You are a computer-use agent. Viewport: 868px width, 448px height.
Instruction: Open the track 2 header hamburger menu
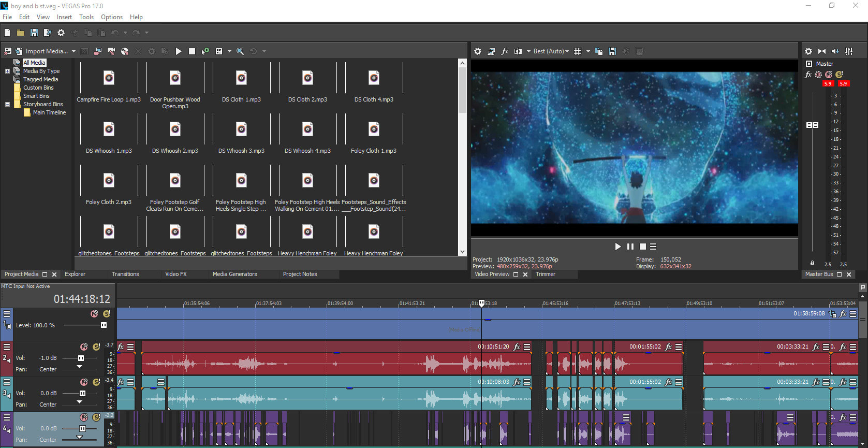pos(7,347)
